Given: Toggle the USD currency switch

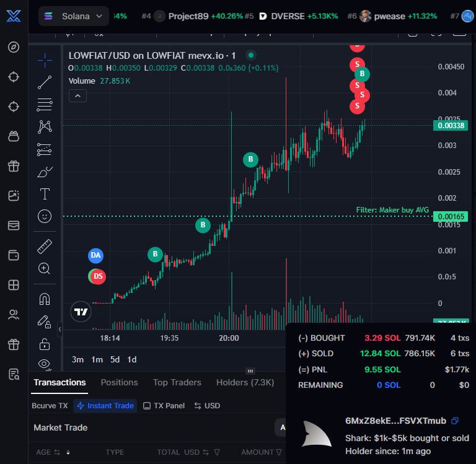Looking at the screenshot, I should [x=207, y=406].
